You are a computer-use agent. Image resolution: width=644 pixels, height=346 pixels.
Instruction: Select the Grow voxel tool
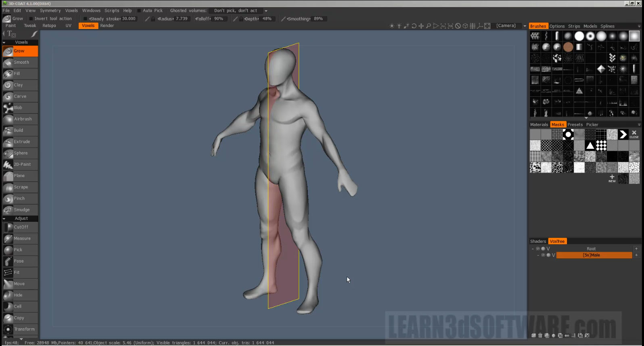click(x=20, y=51)
